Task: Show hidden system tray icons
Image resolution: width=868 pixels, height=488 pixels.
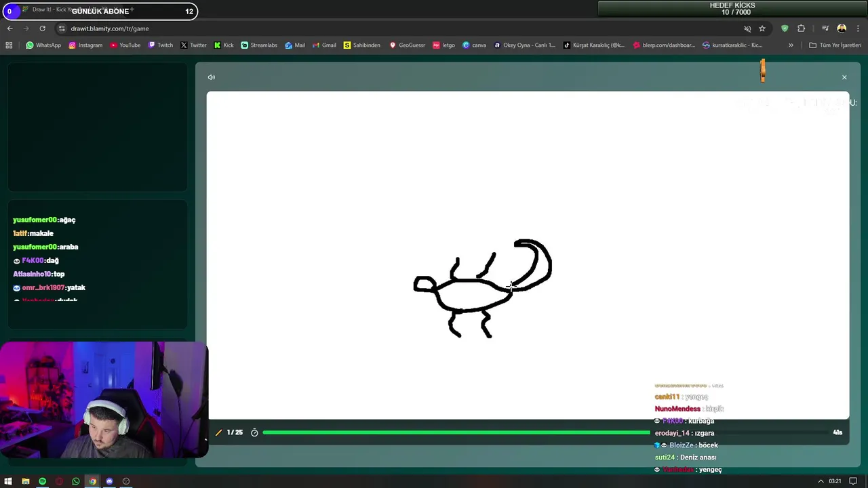Action: point(821,481)
